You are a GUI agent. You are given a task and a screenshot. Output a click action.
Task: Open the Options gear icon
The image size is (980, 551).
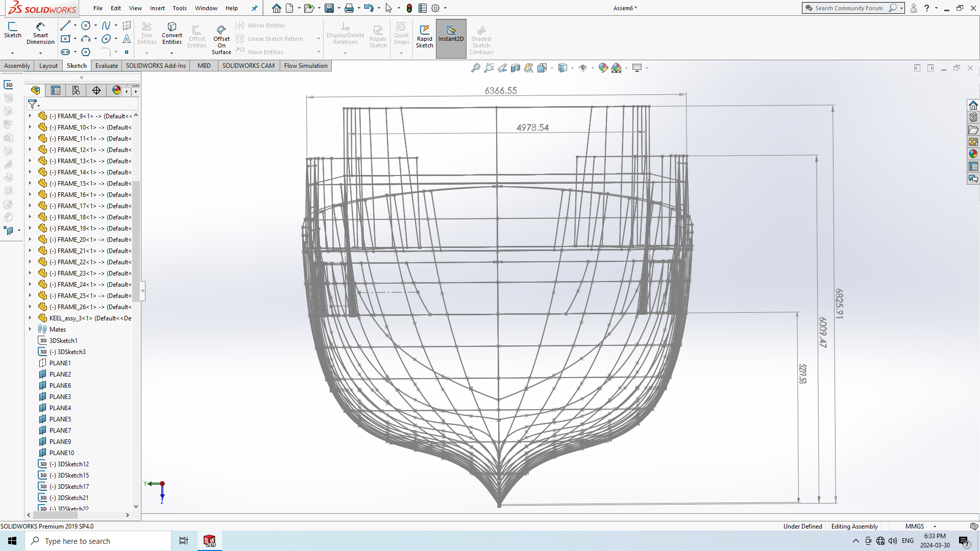(x=435, y=8)
